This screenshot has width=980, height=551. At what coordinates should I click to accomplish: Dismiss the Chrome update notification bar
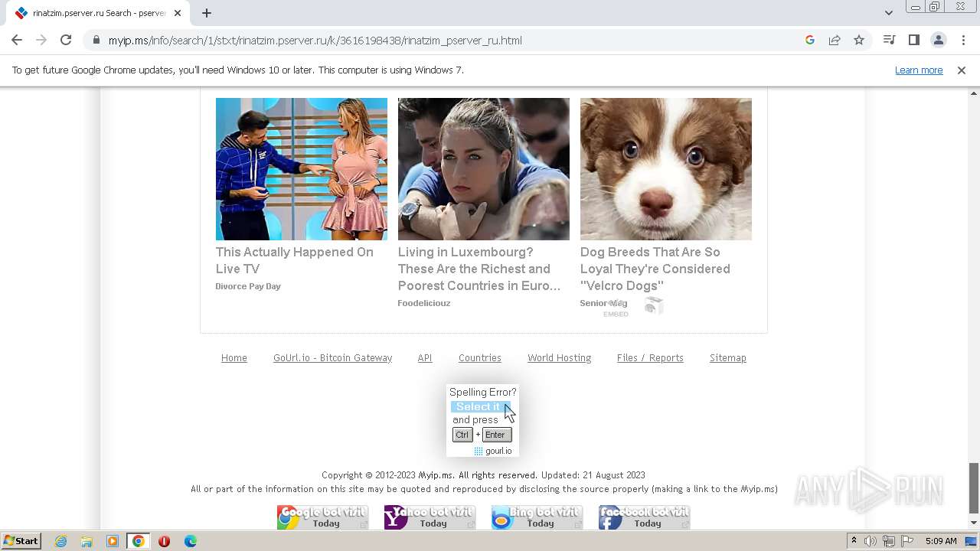tap(962, 70)
